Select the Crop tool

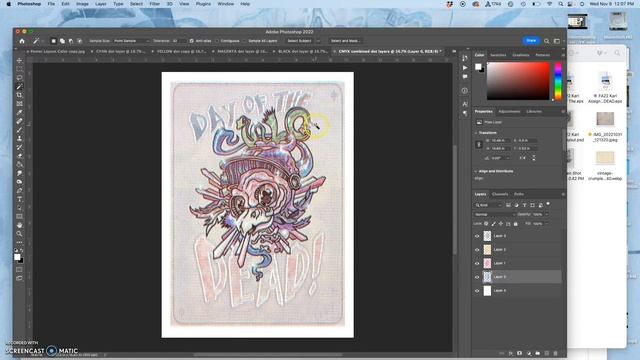[19, 95]
